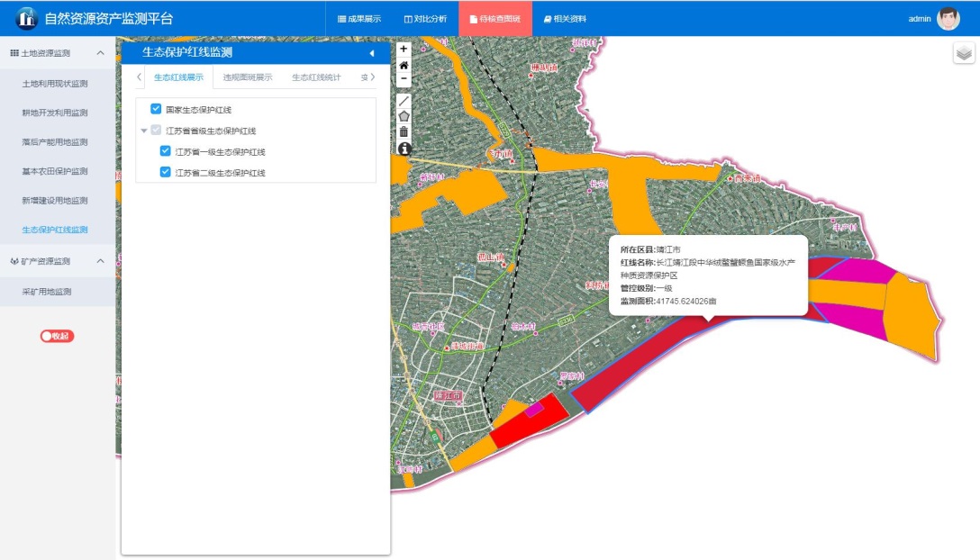
Task: Select the line measurement tool
Action: (x=404, y=101)
